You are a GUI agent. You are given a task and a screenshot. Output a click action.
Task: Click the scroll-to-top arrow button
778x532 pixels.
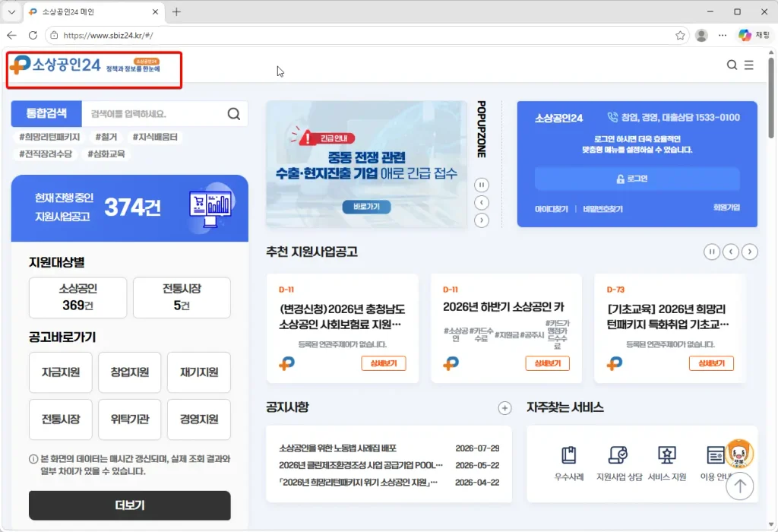(x=739, y=486)
